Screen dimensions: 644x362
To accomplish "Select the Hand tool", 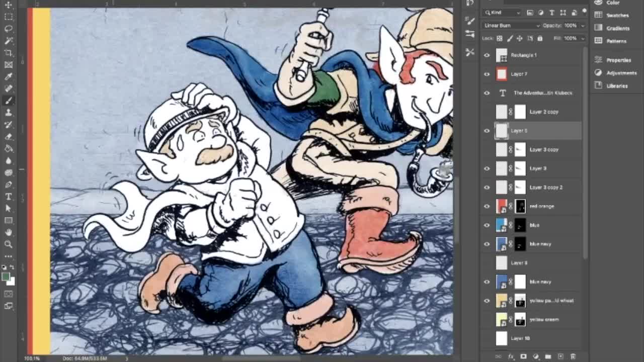I will (x=9, y=232).
